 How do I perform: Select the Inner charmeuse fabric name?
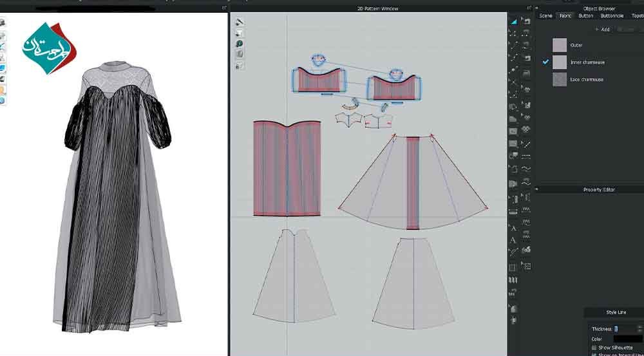tap(587, 62)
